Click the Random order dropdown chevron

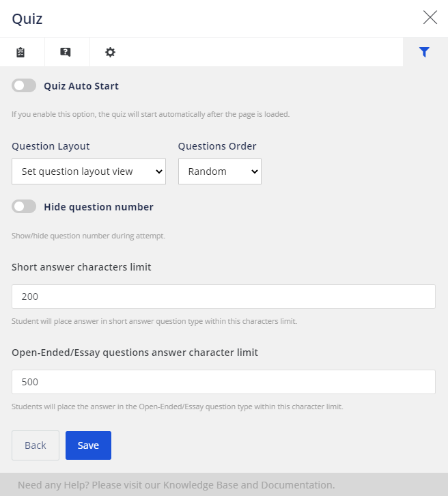[255, 171]
